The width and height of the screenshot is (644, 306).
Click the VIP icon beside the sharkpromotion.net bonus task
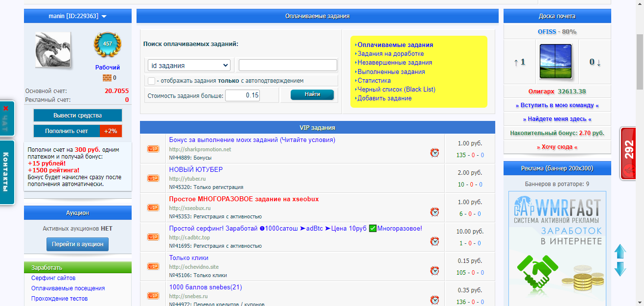(153, 149)
